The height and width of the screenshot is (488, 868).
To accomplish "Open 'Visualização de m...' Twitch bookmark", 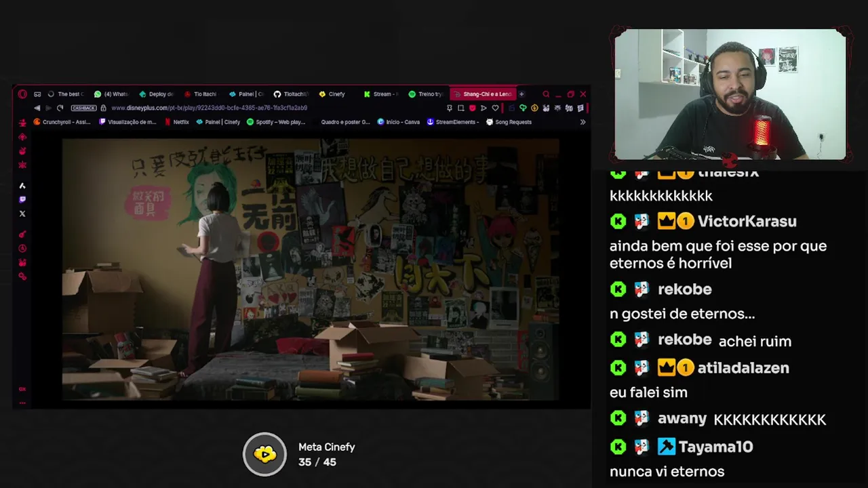I will (x=127, y=122).
